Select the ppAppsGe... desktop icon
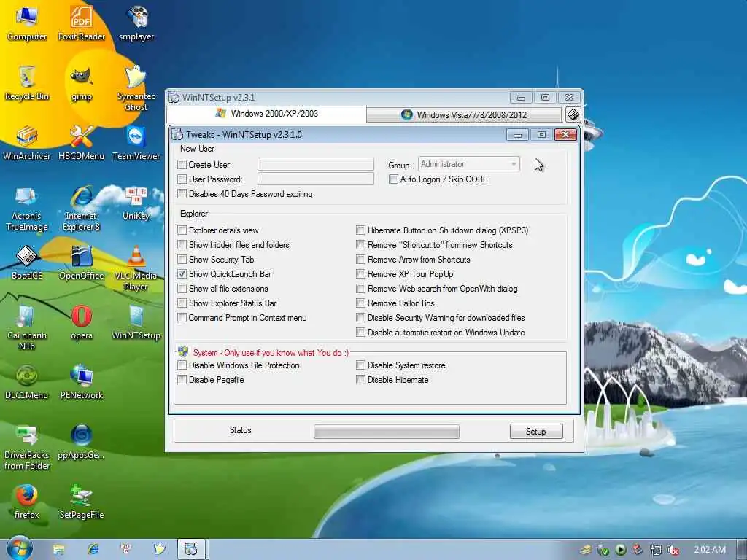Viewport: 747px width, 560px height. point(82,442)
